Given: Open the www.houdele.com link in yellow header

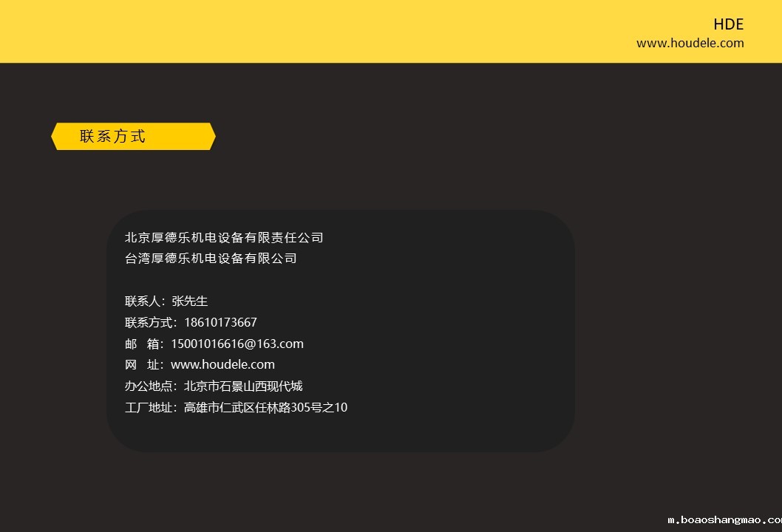Looking at the screenshot, I should [690, 43].
